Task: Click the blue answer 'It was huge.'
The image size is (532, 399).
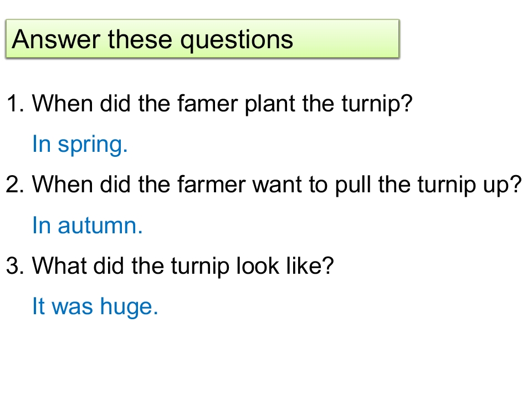Action: click(x=95, y=306)
